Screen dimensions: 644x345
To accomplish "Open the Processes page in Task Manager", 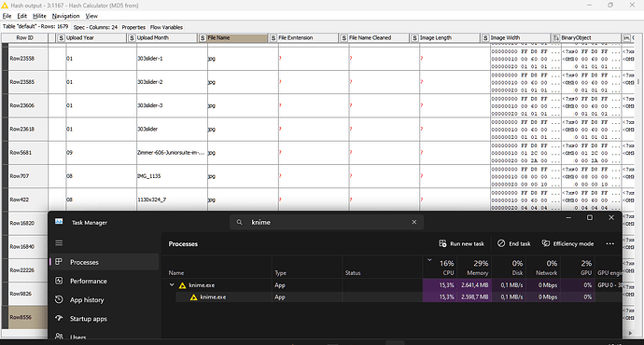I will pyautogui.click(x=104, y=262).
